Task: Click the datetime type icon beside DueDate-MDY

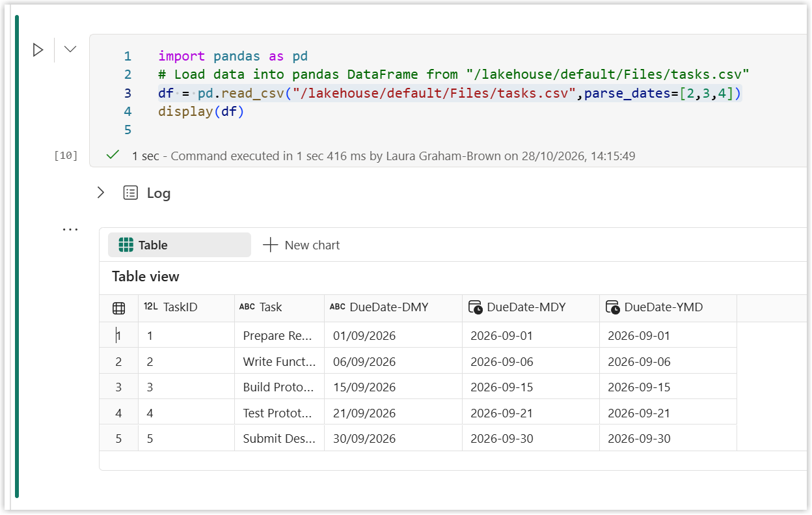Action: pos(476,307)
